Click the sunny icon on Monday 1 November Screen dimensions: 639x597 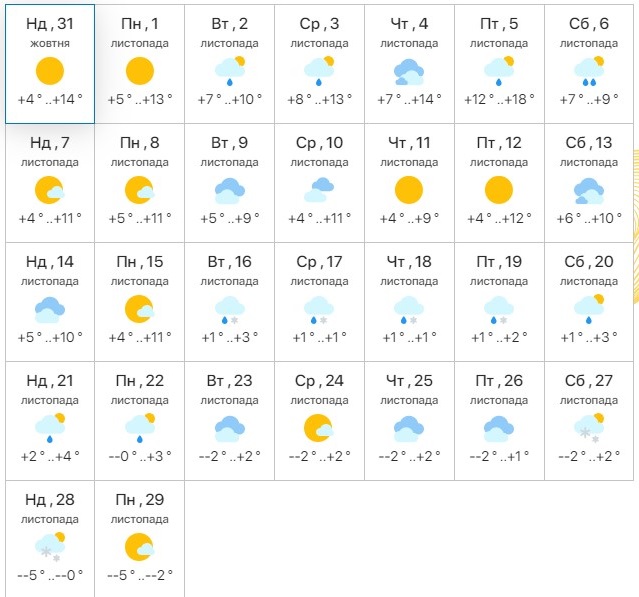(x=139, y=71)
